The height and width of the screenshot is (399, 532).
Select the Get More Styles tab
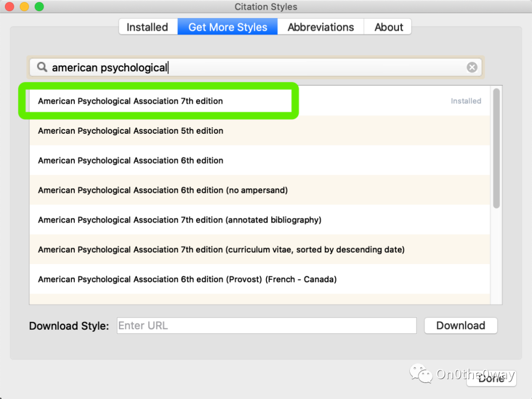(x=228, y=27)
